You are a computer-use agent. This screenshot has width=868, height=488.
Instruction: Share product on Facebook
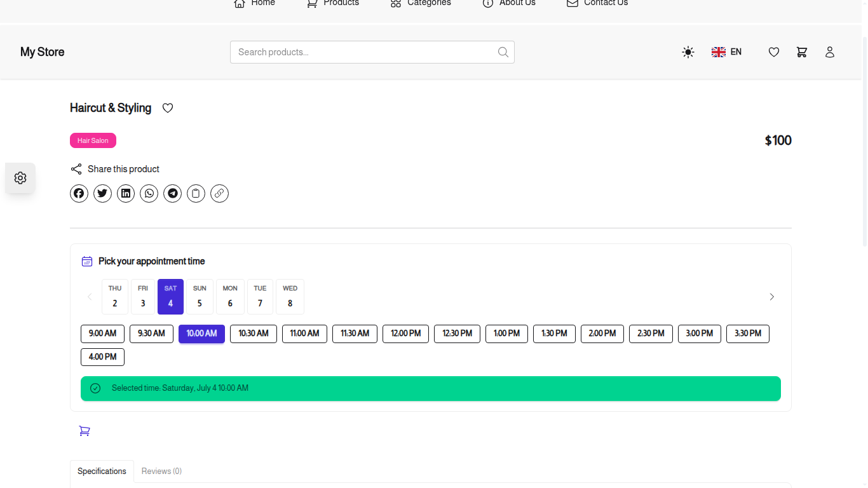(x=79, y=193)
